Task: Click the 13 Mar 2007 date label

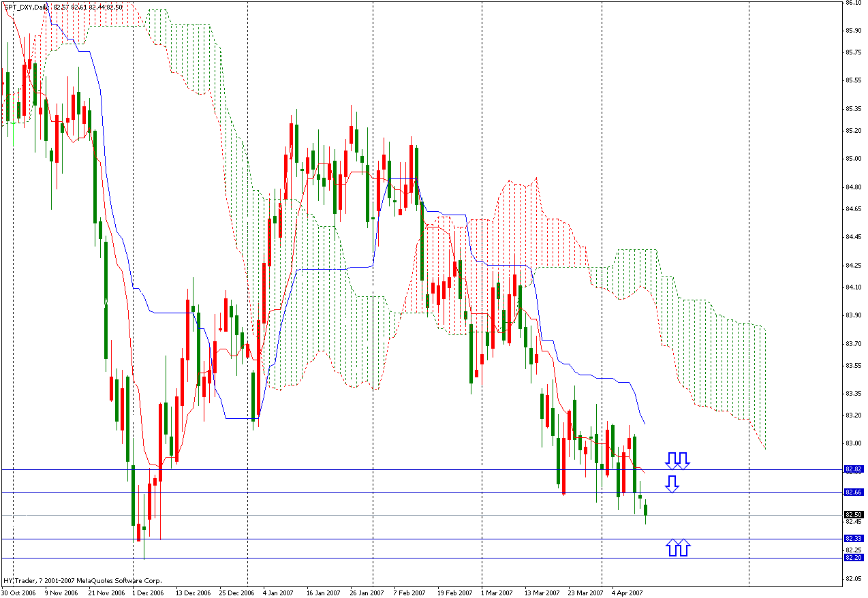Action: pos(542,593)
